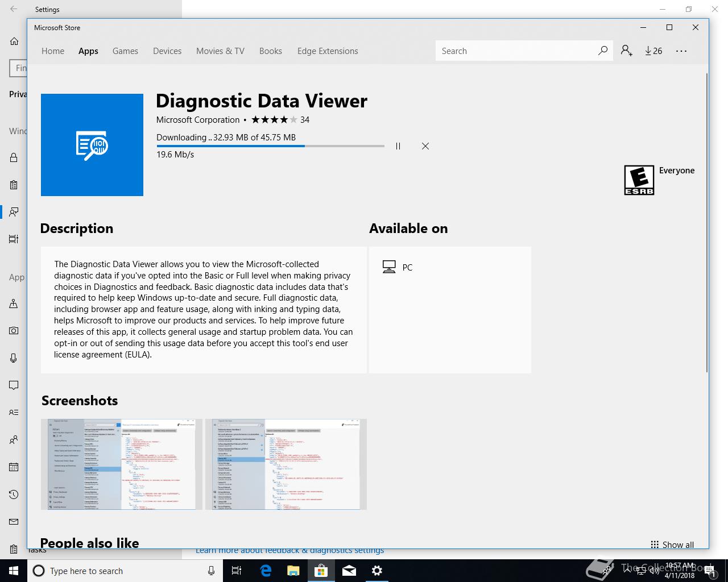Open Task View from the taskbar

(237, 571)
